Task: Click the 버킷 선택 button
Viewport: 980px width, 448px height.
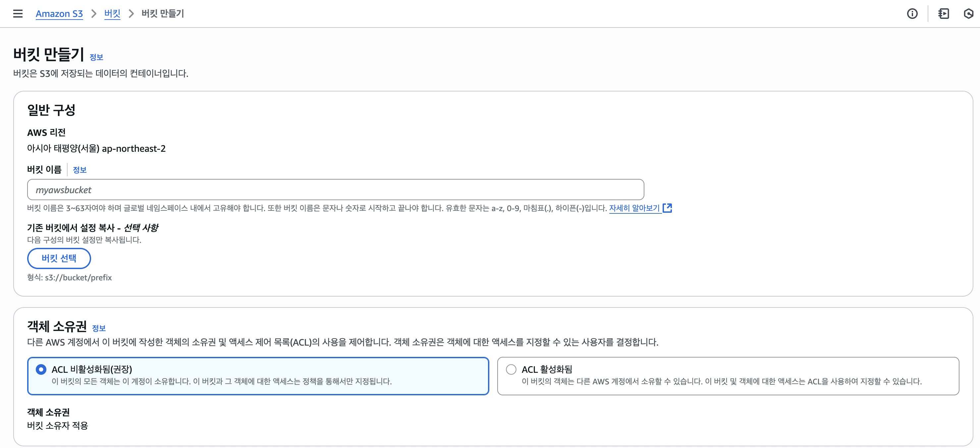Action: tap(59, 258)
